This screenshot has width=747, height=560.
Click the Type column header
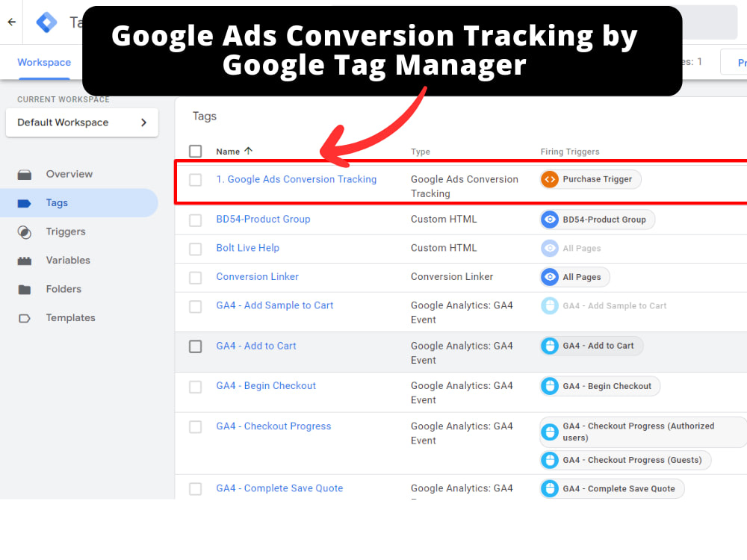pyautogui.click(x=420, y=152)
